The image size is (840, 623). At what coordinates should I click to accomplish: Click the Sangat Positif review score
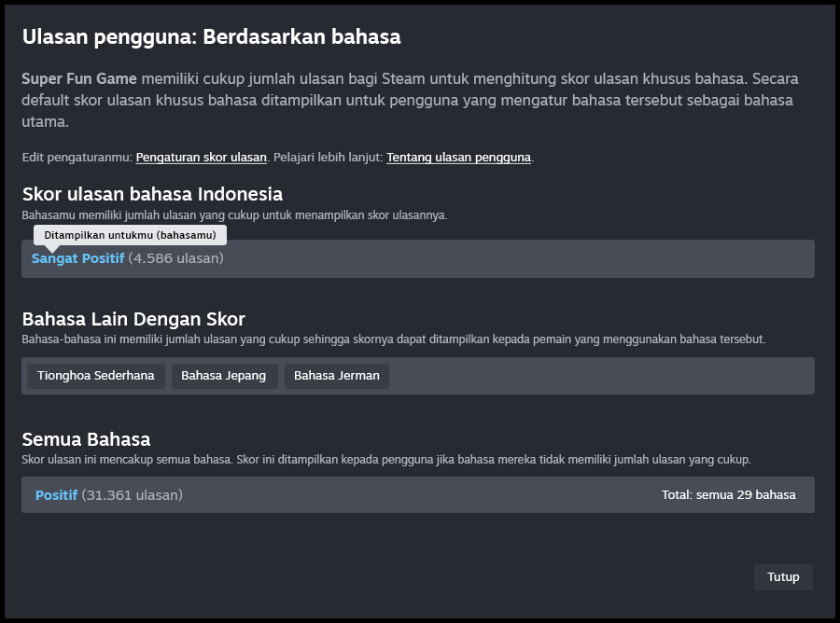coord(77,258)
